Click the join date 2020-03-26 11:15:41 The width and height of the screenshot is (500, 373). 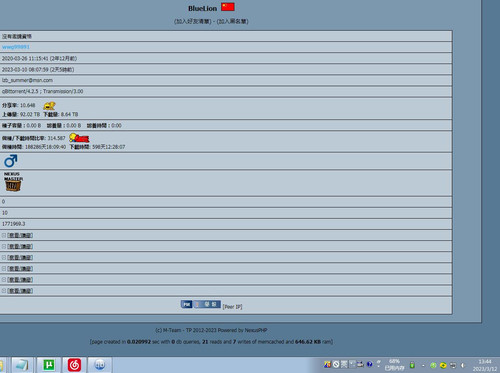tap(25, 58)
